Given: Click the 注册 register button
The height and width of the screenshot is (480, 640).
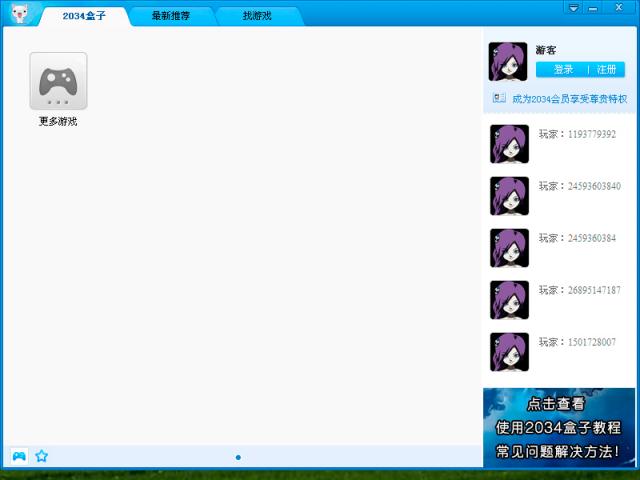Looking at the screenshot, I should pos(607,70).
